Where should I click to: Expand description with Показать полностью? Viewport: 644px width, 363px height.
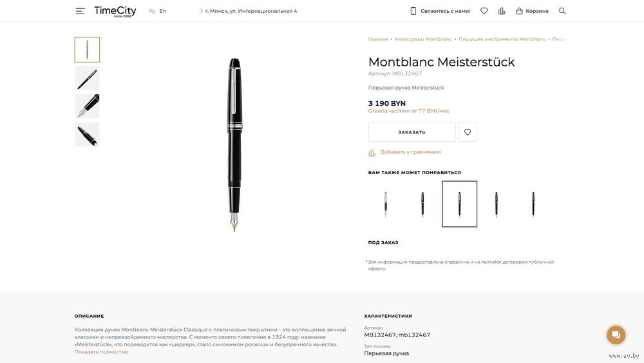click(101, 352)
